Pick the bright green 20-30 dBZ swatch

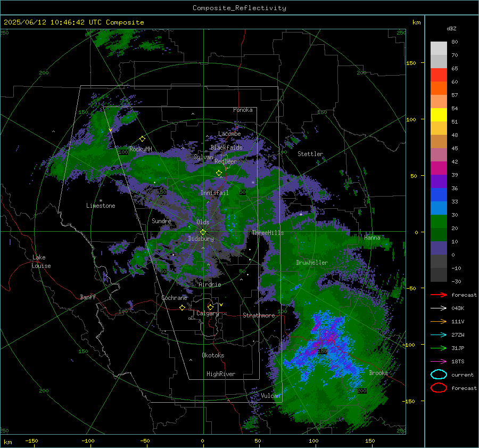[x=439, y=222]
